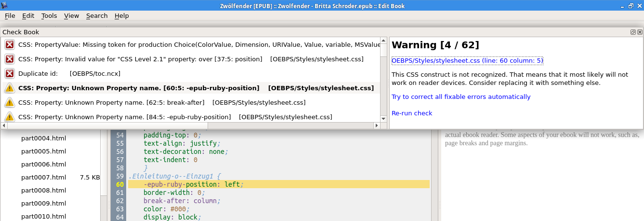The image size is (644, 221).
Task: Open the File menu
Action: coord(10,15)
